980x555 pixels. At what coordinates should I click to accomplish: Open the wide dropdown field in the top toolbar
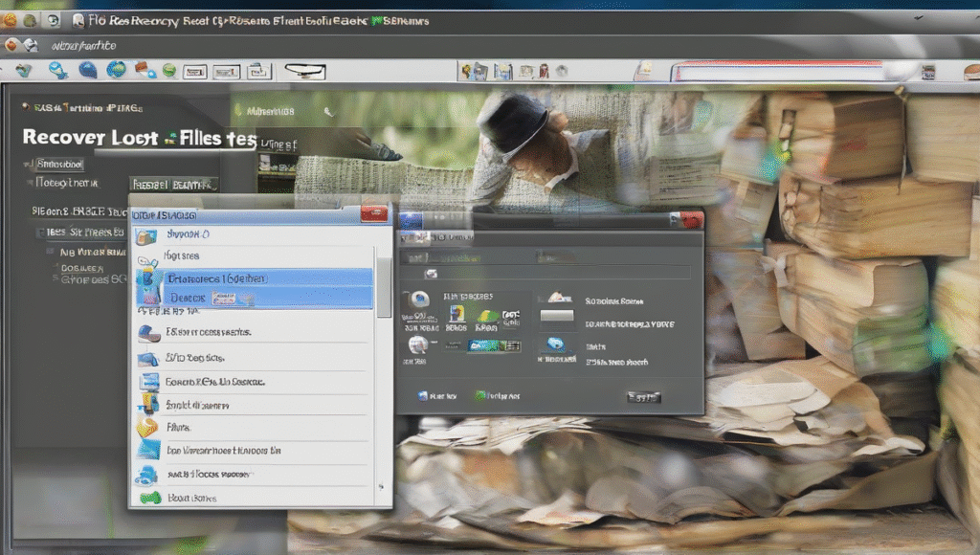(304, 71)
